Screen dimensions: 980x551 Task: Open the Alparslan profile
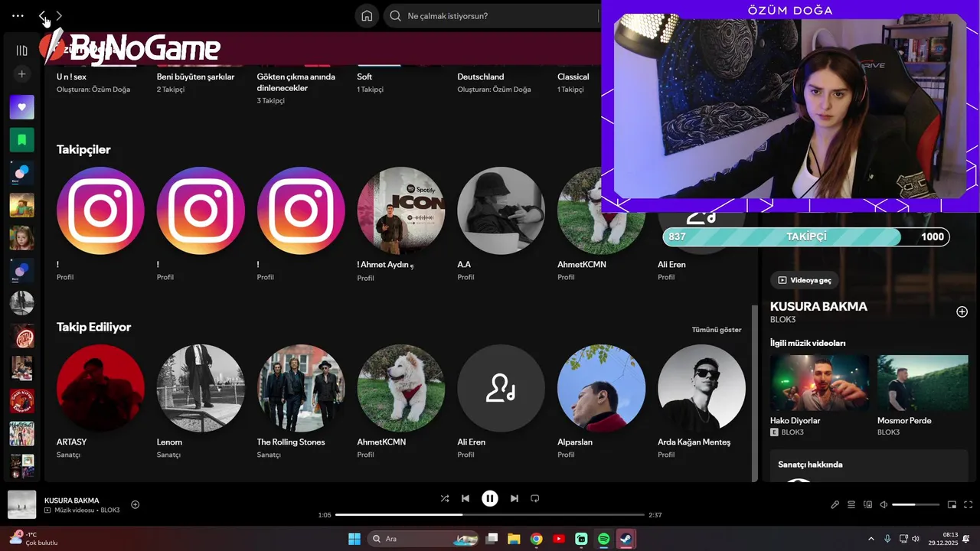601,388
